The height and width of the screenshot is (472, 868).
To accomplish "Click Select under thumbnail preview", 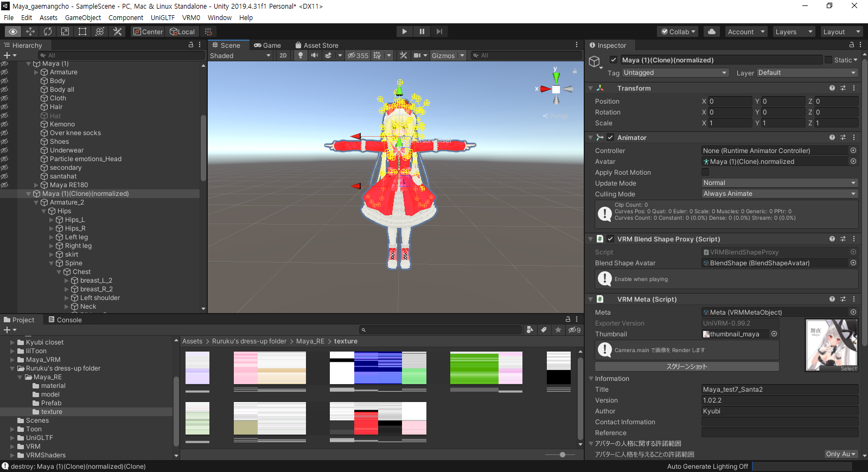I will 848,368.
